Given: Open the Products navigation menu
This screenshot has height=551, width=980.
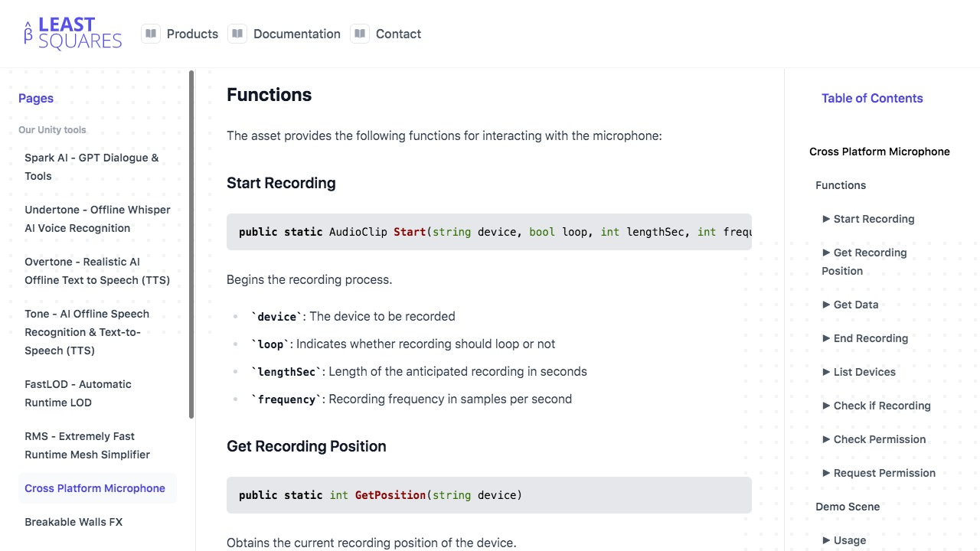Looking at the screenshot, I should coord(192,34).
